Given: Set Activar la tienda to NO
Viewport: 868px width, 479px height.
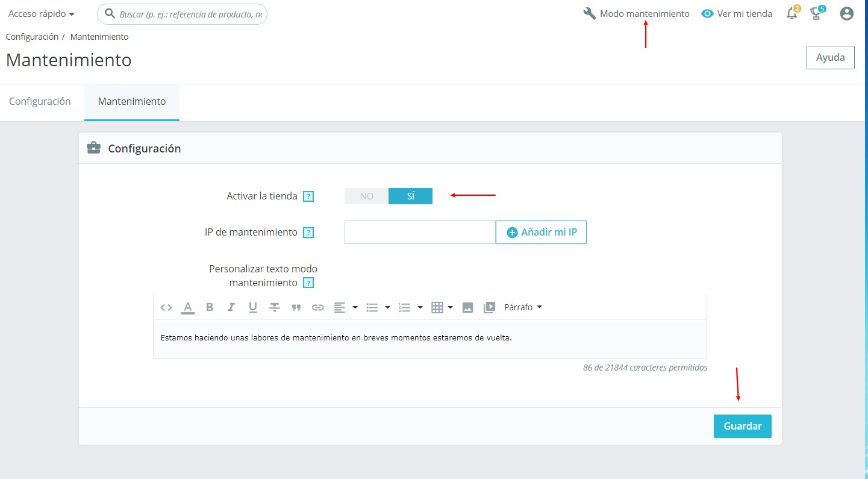Looking at the screenshot, I should coord(366,196).
